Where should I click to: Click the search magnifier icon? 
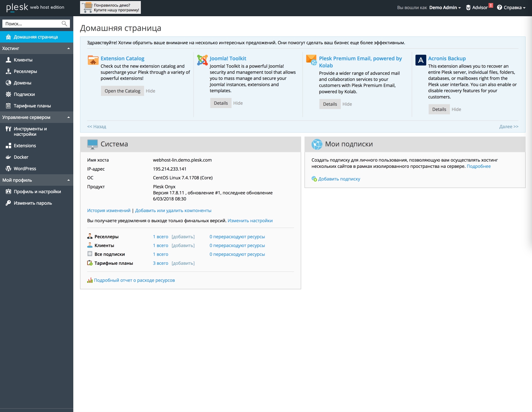point(64,24)
